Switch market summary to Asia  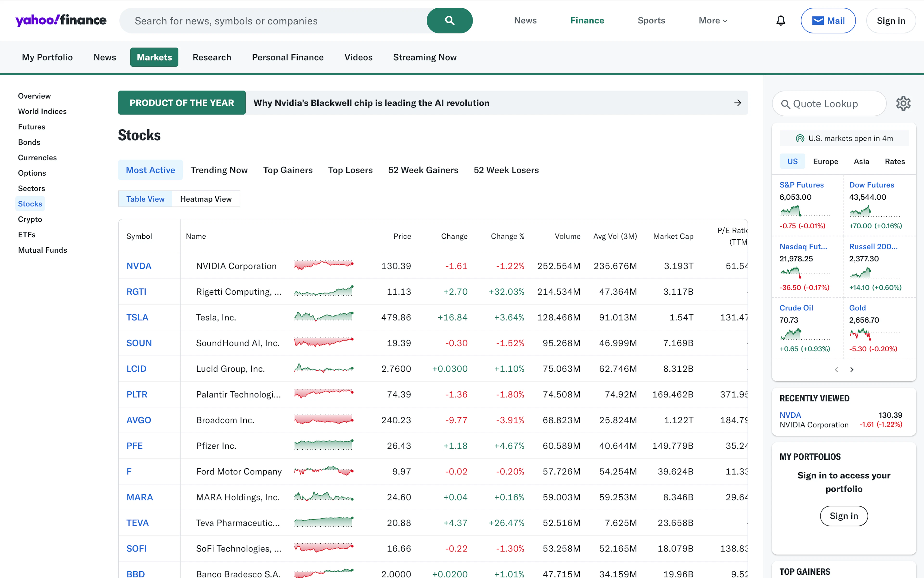(861, 161)
